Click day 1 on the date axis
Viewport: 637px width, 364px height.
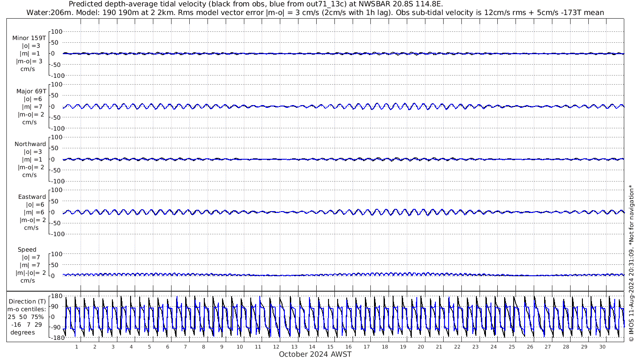point(76,347)
